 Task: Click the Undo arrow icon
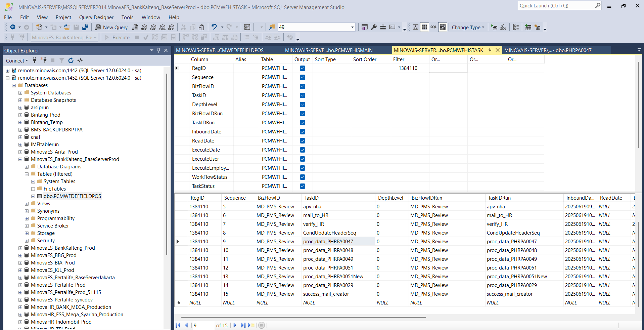coord(214,27)
